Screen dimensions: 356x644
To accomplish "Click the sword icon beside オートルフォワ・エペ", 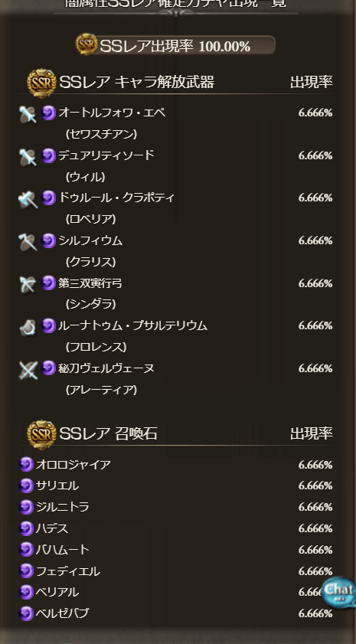I will point(28,114).
